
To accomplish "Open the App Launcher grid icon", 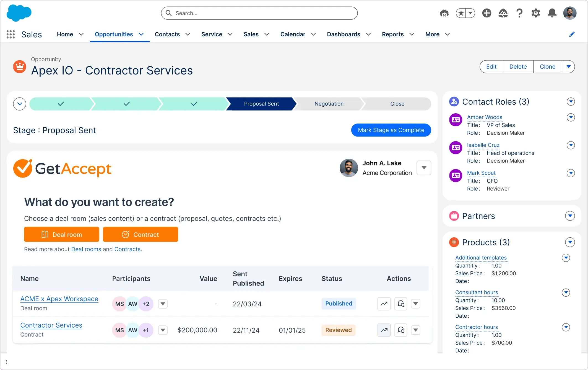I will [11, 34].
